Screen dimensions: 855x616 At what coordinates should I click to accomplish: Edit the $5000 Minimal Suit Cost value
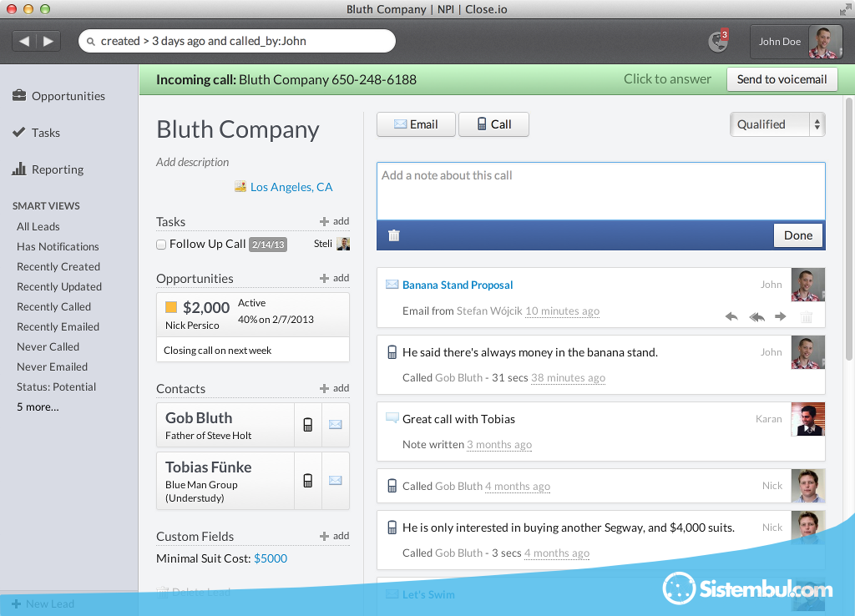(x=271, y=558)
